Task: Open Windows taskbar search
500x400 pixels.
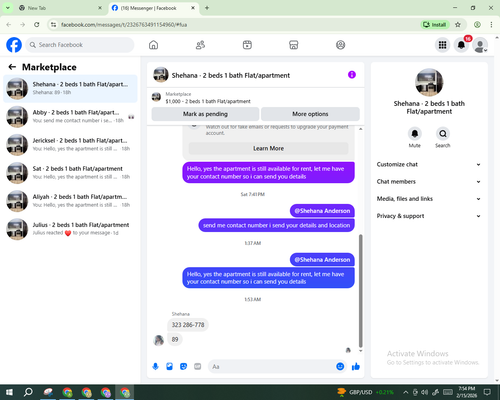Action: (28, 392)
